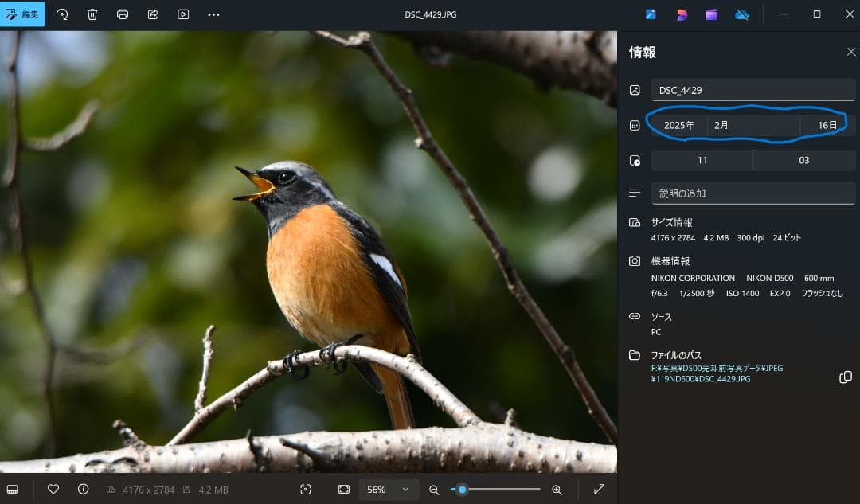Open the three-dot more options menu
860x504 pixels.
(213, 14)
